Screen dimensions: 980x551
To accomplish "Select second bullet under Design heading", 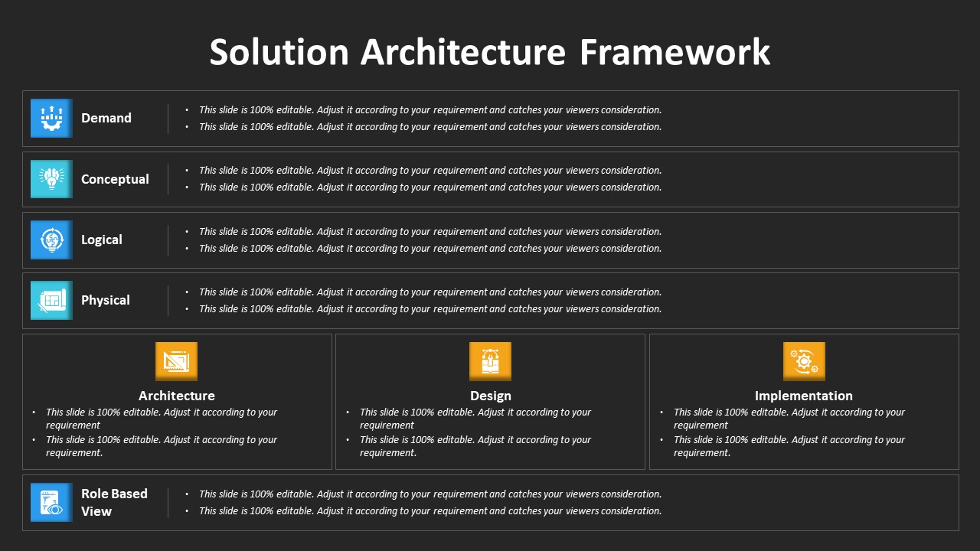I will click(475, 446).
